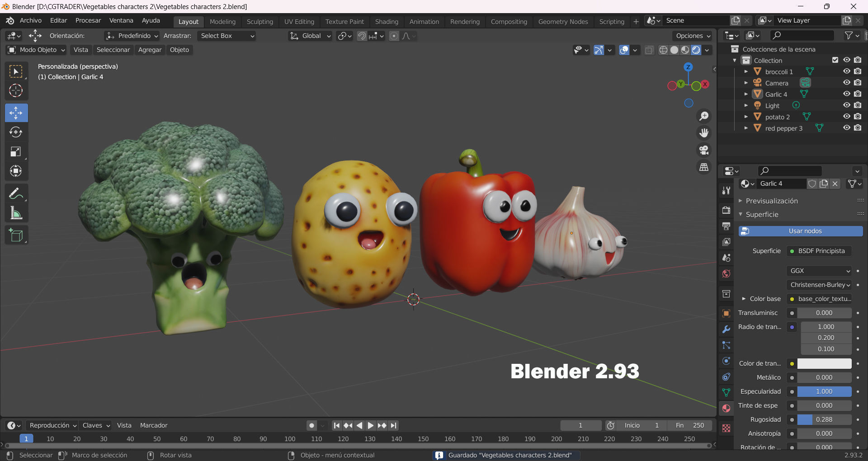Open the View Layer properties tab
The image size is (868, 461).
click(726, 242)
